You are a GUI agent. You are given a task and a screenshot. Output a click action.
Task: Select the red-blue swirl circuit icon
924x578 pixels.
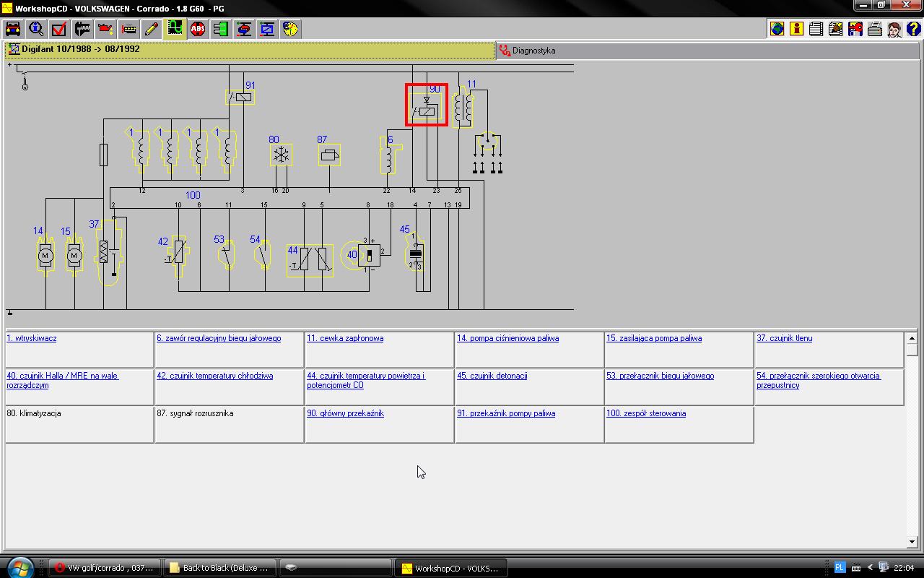coord(244,29)
